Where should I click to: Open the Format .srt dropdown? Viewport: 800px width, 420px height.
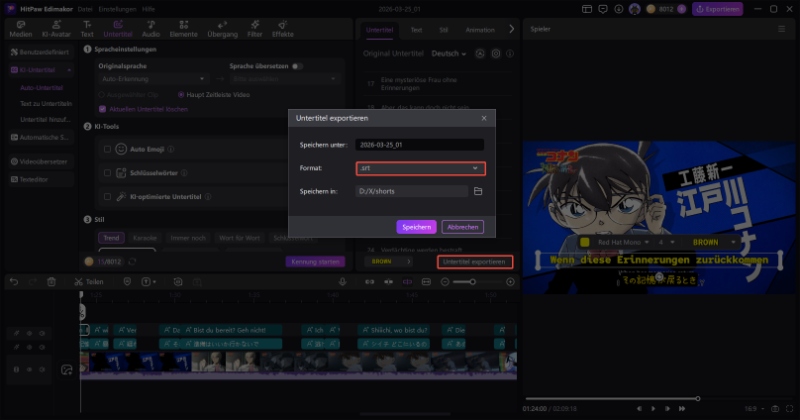(x=420, y=168)
